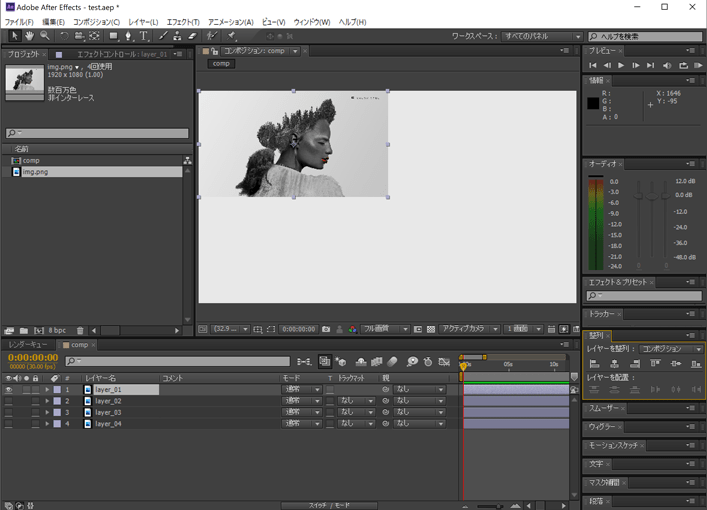
Task: Step to the next frame in Preview panel
Action: click(x=636, y=65)
